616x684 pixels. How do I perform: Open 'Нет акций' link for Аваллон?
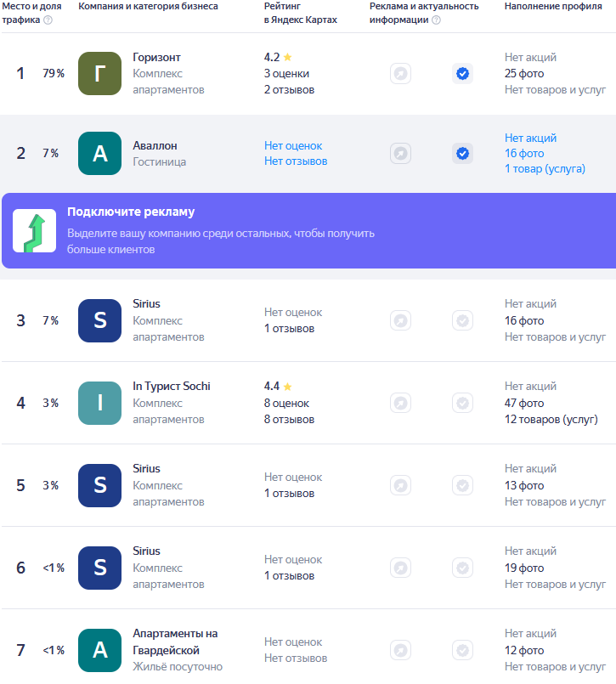(x=530, y=138)
